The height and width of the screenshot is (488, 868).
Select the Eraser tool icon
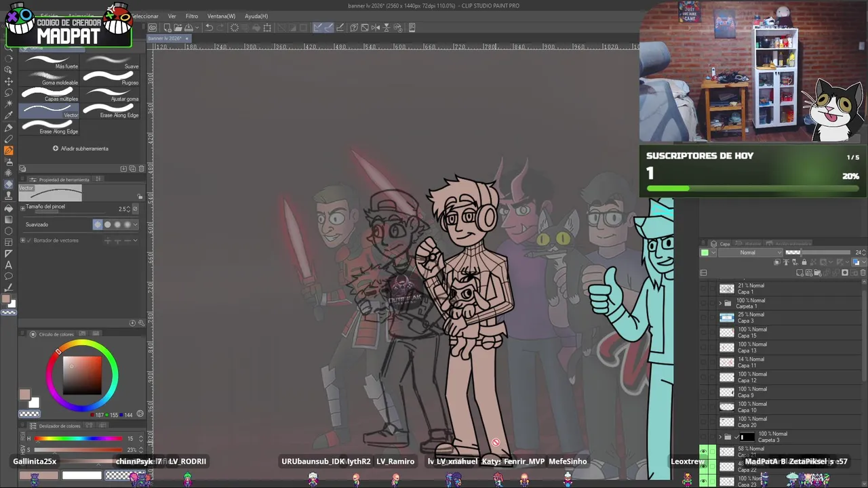click(x=9, y=184)
